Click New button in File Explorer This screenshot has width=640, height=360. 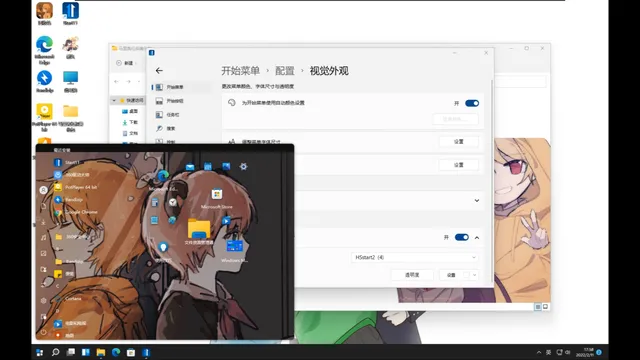click(x=126, y=63)
